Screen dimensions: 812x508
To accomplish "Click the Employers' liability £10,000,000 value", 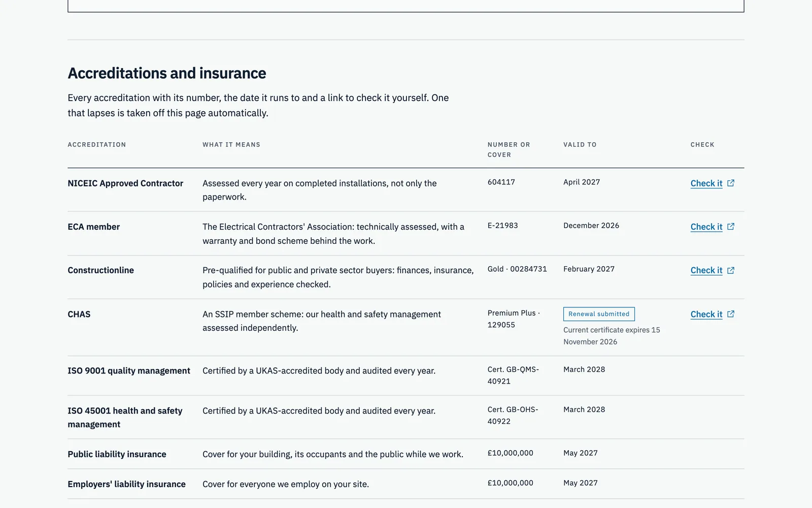I will (x=511, y=483).
